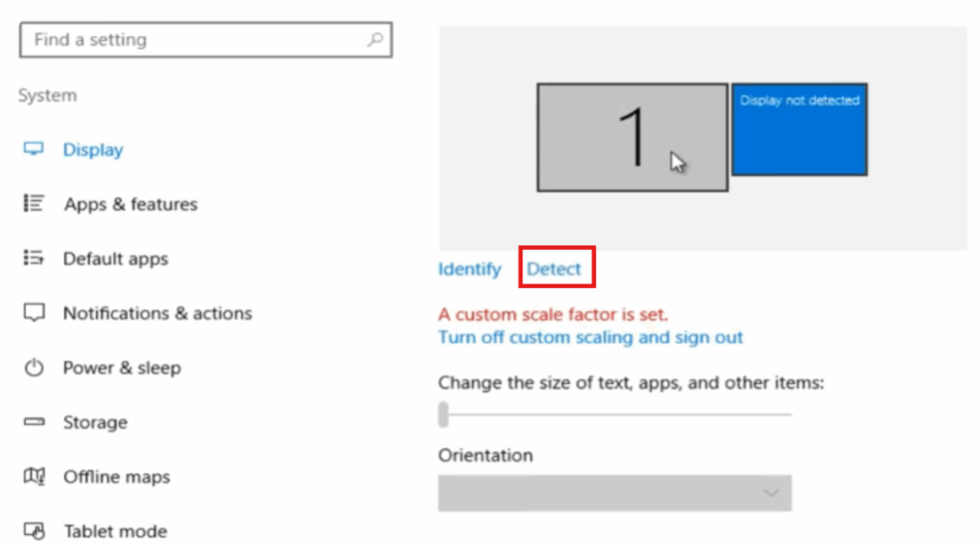Click the Display monitor icon in sidebar

(x=34, y=149)
